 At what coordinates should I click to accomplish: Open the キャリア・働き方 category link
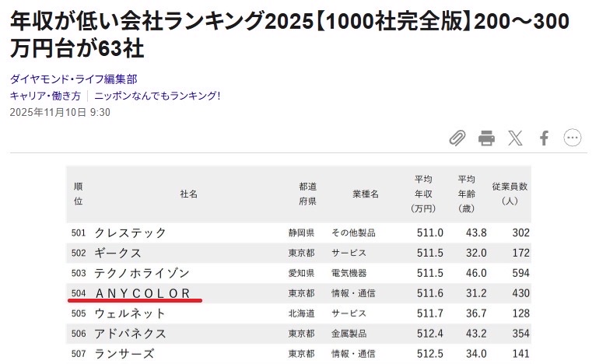pyautogui.click(x=45, y=96)
